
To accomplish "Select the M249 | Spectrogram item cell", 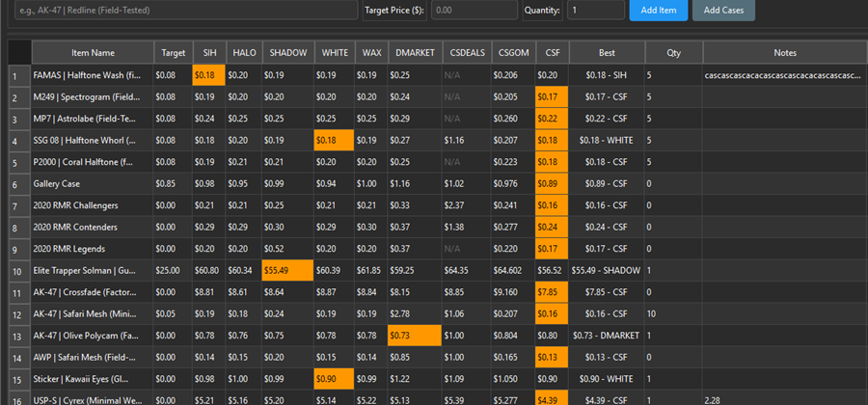I will [x=93, y=96].
